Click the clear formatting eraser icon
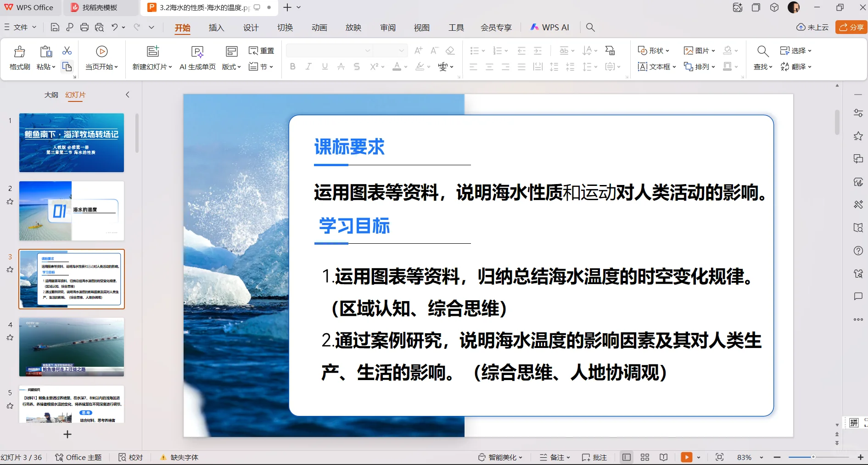The image size is (868, 465). coord(450,50)
